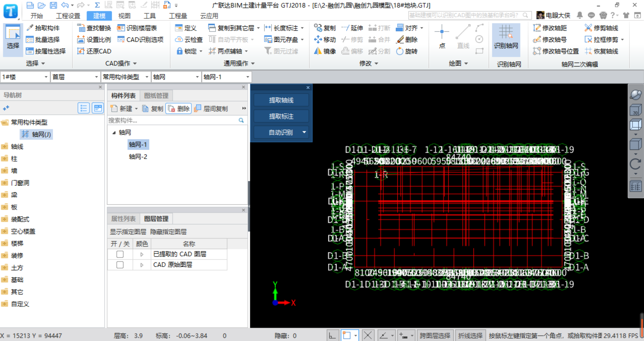Click the 提取轴线 button
Image resolution: width=644 pixels, height=341 pixels.
click(281, 100)
